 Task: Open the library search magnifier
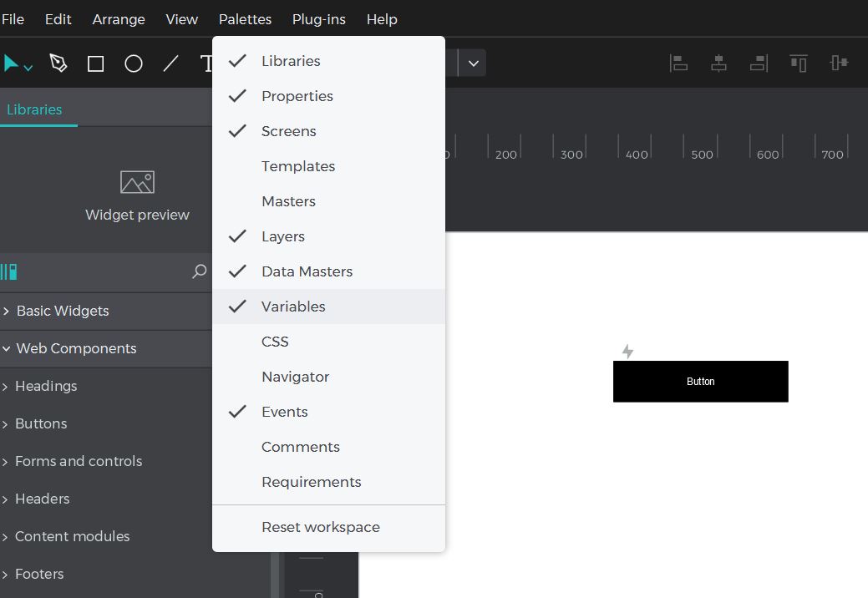point(199,271)
